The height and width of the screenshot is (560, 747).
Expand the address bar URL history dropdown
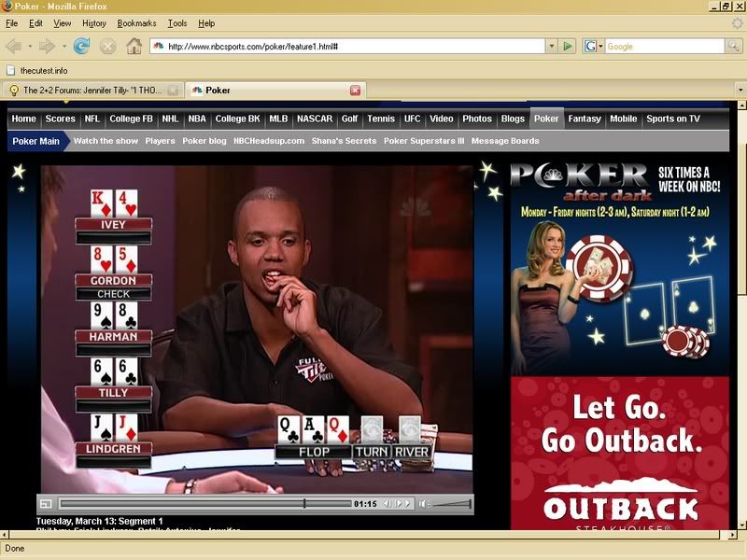click(551, 46)
